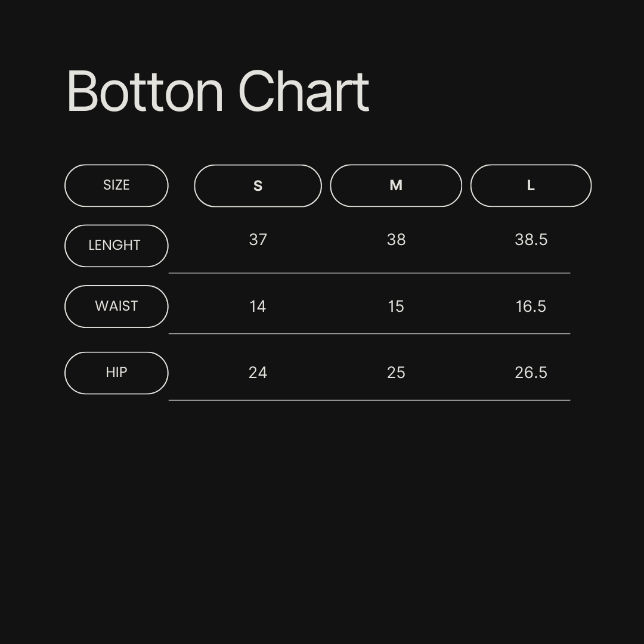Click length value 38 for size M

(396, 240)
